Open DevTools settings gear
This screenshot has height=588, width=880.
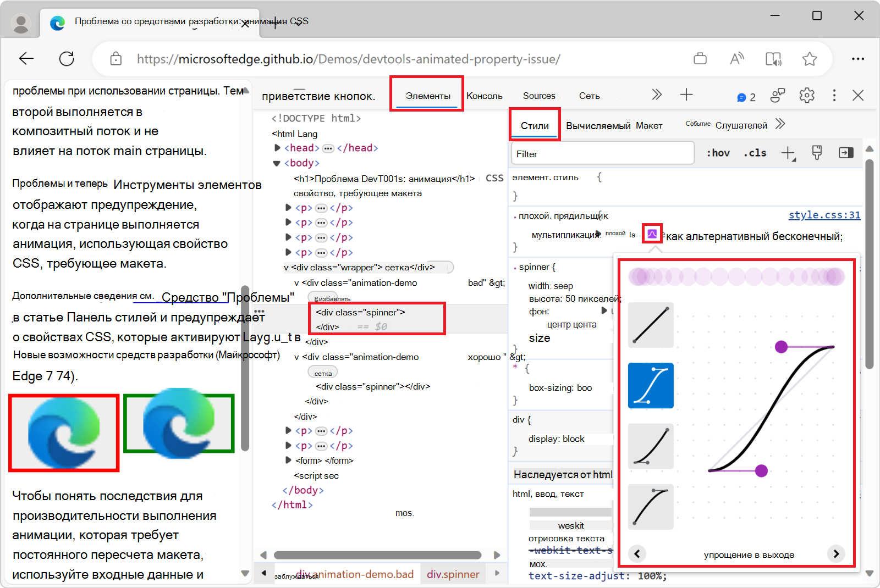(x=807, y=95)
